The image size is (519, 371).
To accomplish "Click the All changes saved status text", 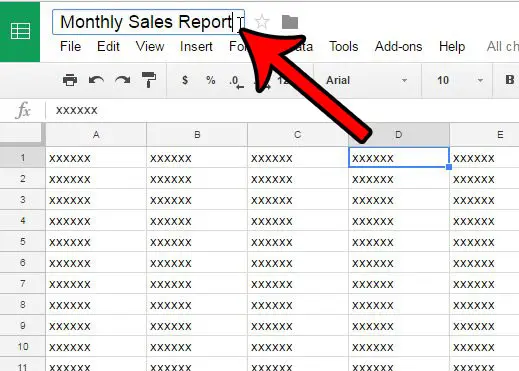I will (x=503, y=46).
